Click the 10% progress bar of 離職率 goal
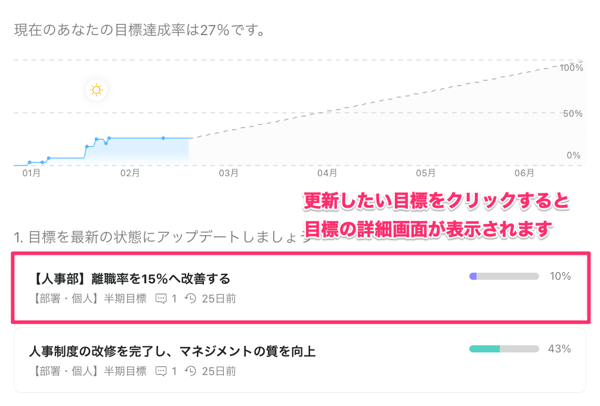The width and height of the screenshot is (600, 406). [x=505, y=276]
